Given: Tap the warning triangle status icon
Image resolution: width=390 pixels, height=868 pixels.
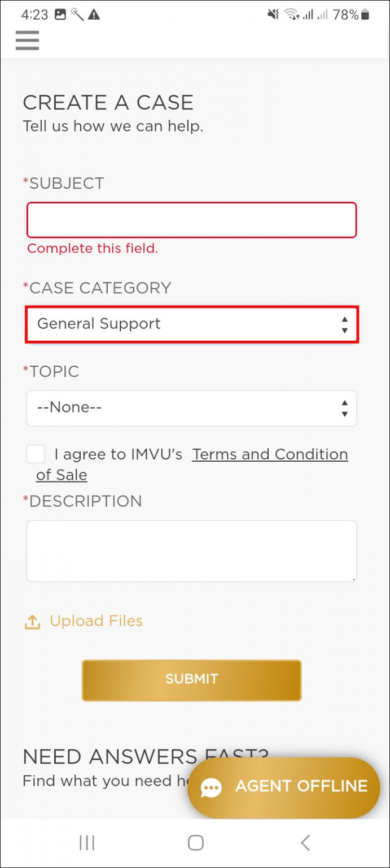Looking at the screenshot, I should [94, 15].
